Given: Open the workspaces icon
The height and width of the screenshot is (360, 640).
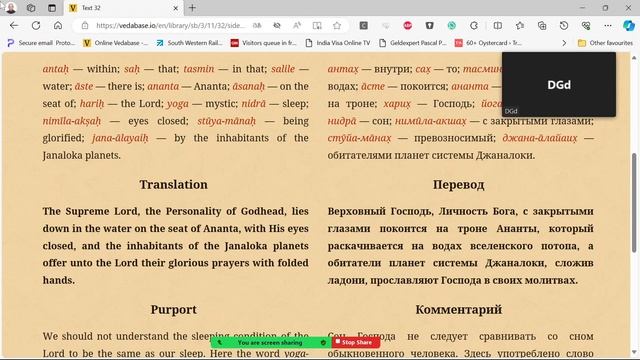Looking at the screenshot, I should pyautogui.click(x=31, y=8).
